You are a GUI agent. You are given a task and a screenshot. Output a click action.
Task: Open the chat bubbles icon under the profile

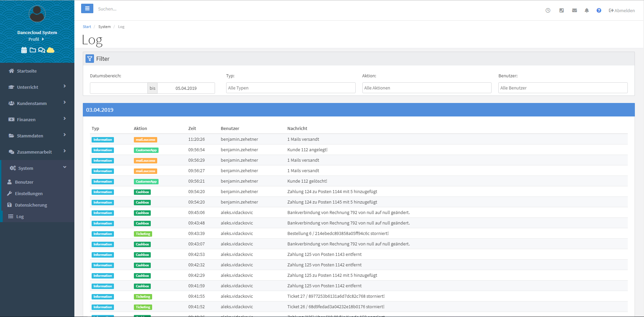[x=42, y=50]
